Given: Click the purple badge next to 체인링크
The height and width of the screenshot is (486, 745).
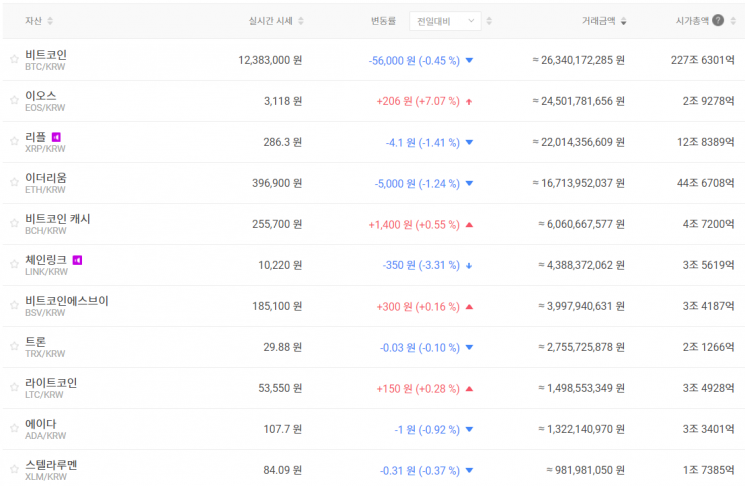Looking at the screenshot, I should [77, 260].
